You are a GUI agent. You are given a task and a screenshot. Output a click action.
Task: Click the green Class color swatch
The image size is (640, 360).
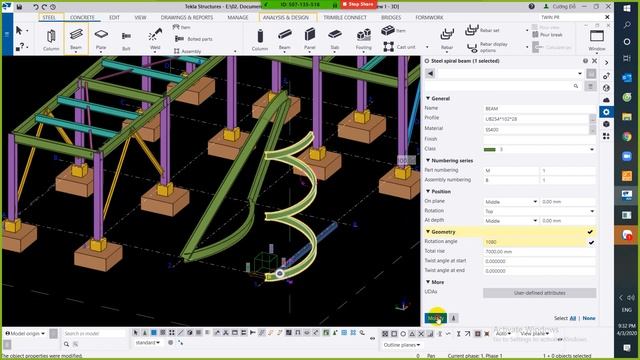[489, 149]
